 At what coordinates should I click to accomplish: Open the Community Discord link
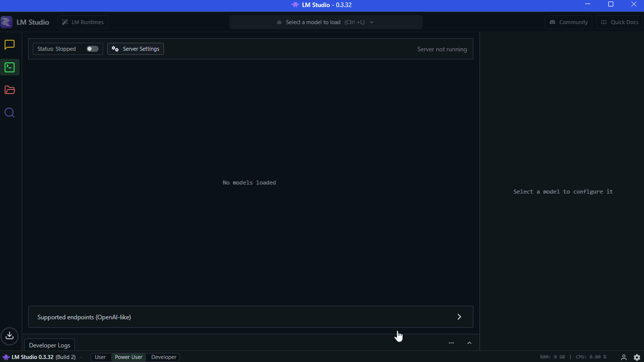coord(569,22)
